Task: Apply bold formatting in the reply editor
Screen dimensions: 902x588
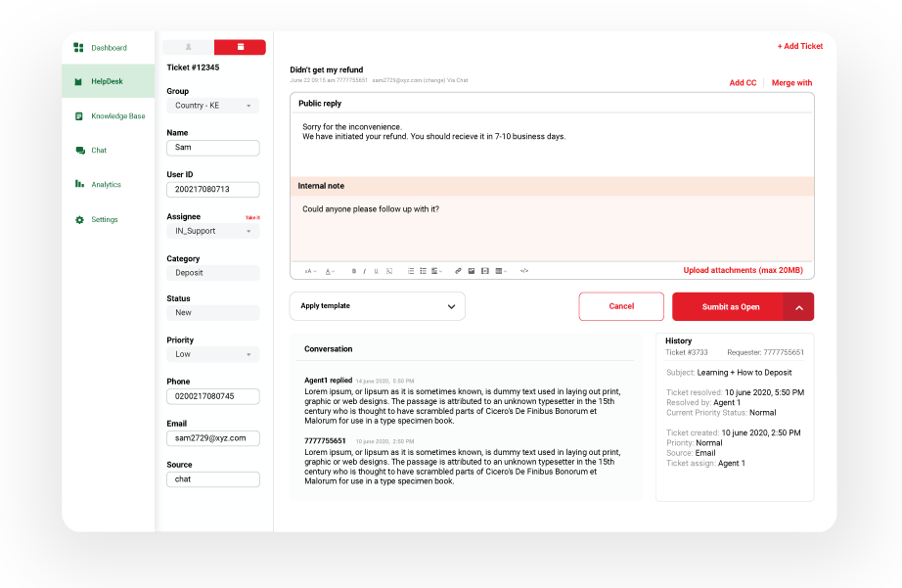Action: [x=353, y=271]
